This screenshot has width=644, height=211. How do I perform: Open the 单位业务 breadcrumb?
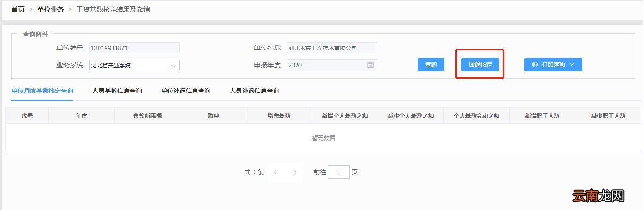50,10
